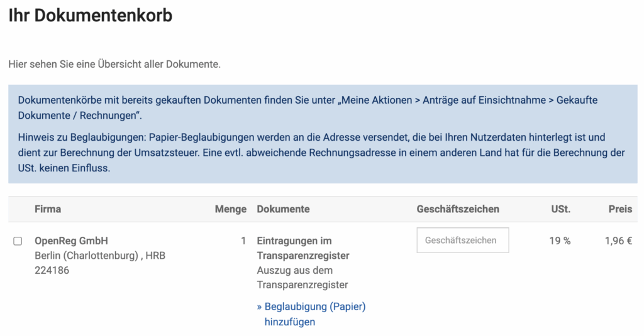
Task: Select the OpenReg GmbH company name
Action: (x=71, y=241)
